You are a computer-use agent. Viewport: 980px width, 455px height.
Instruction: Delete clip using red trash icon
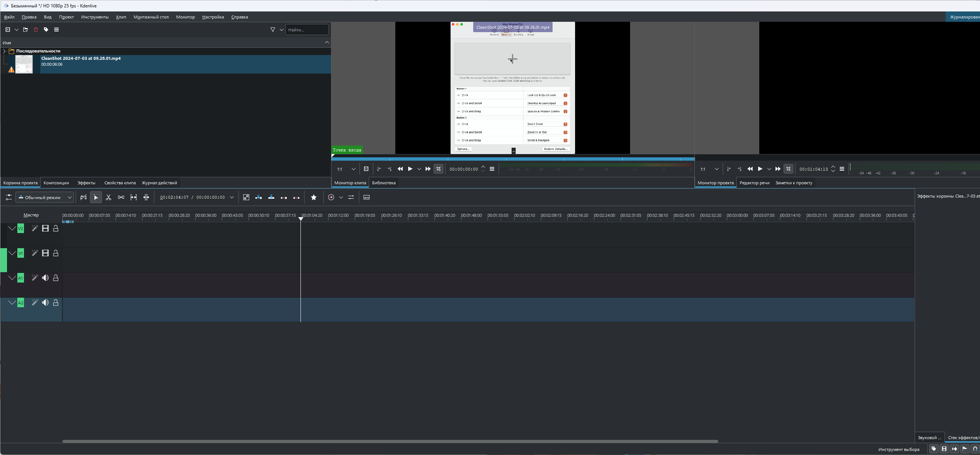coord(36,30)
